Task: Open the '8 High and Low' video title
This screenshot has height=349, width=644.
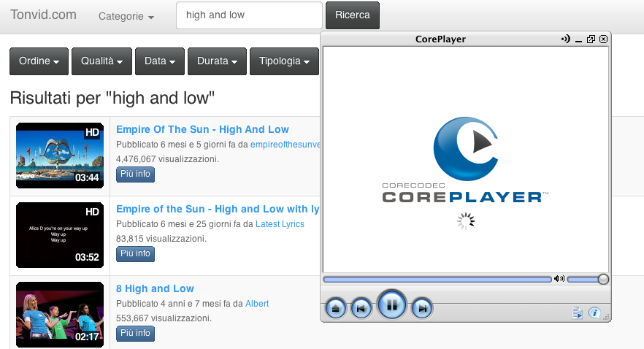Action: (155, 288)
